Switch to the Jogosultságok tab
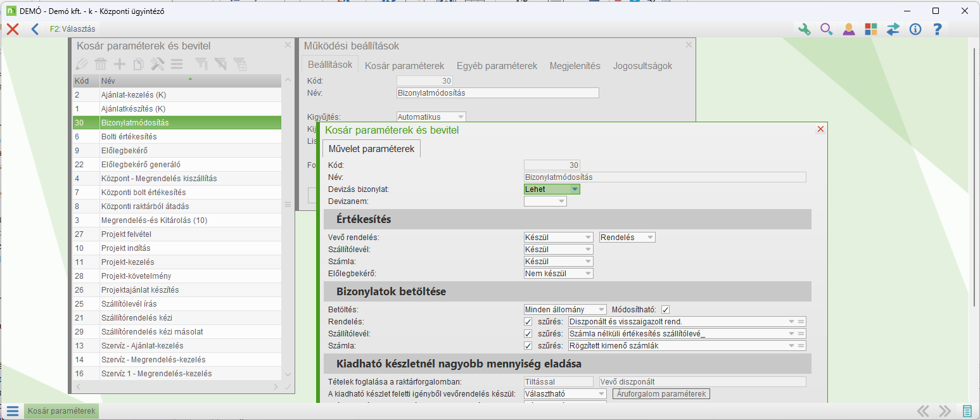 [642, 66]
